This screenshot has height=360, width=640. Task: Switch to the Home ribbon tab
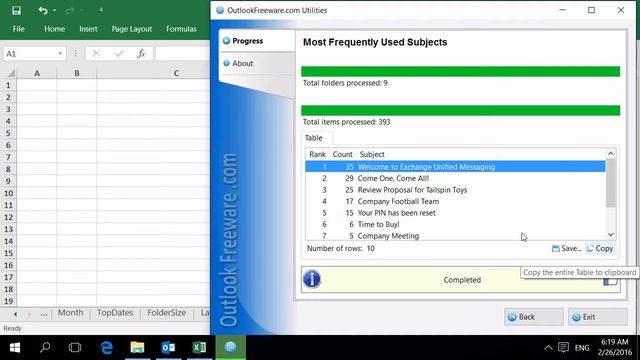click(x=55, y=29)
